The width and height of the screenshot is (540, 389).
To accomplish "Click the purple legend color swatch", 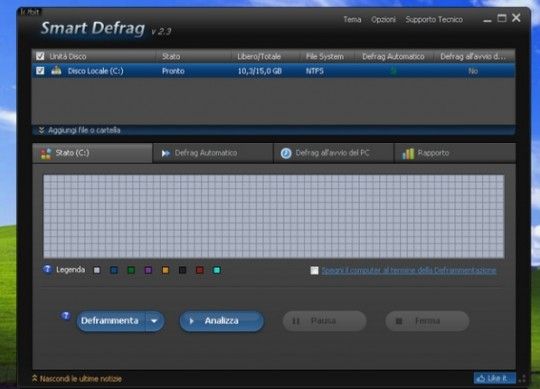I will click(x=148, y=270).
